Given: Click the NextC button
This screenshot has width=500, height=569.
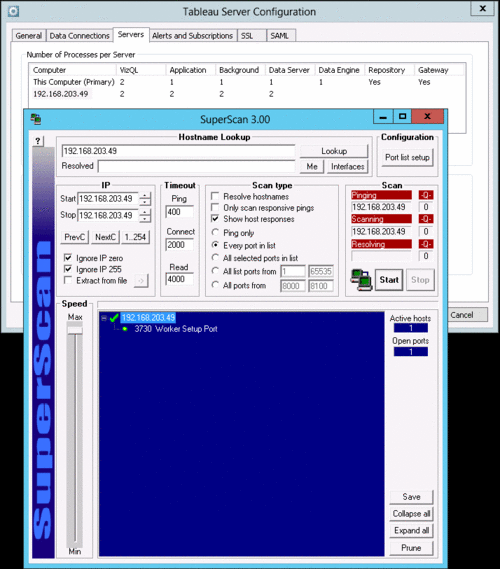Looking at the screenshot, I should click(x=105, y=237).
